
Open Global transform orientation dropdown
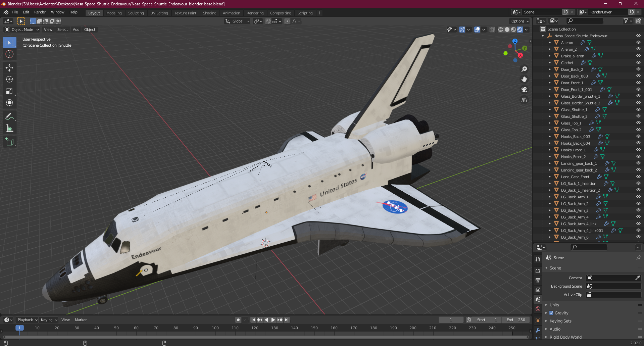coord(238,21)
